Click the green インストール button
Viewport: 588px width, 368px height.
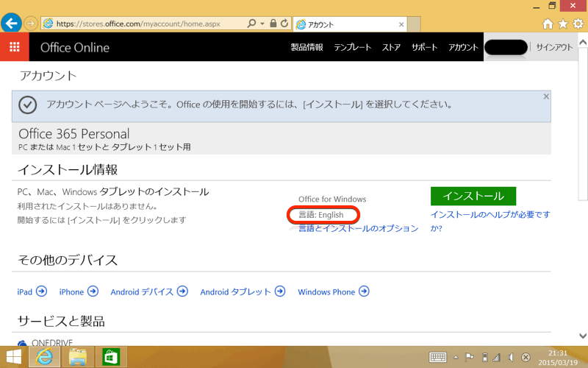[x=473, y=196]
